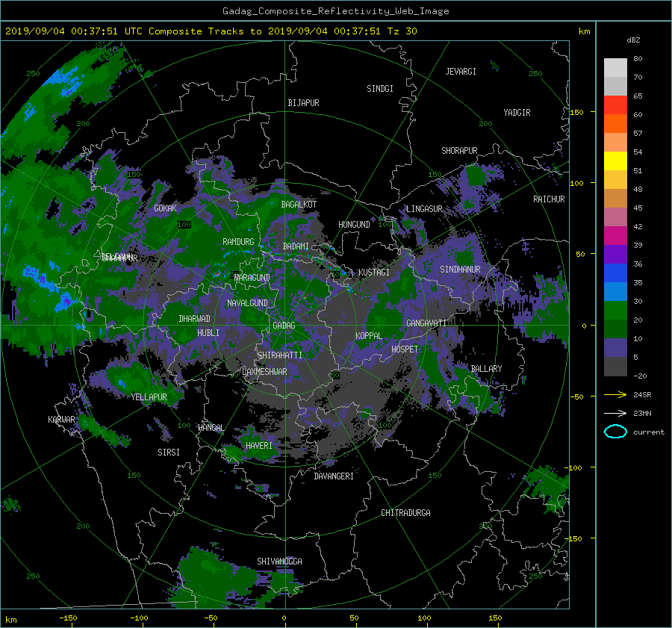
Task: Click the RAICHUR city label
Action: (x=549, y=199)
